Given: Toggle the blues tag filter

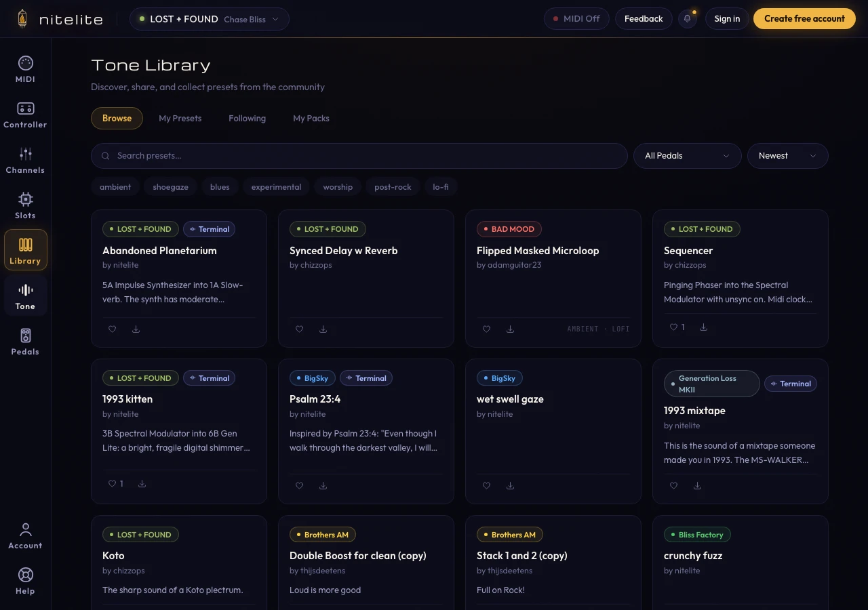Looking at the screenshot, I should [x=220, y=187].
